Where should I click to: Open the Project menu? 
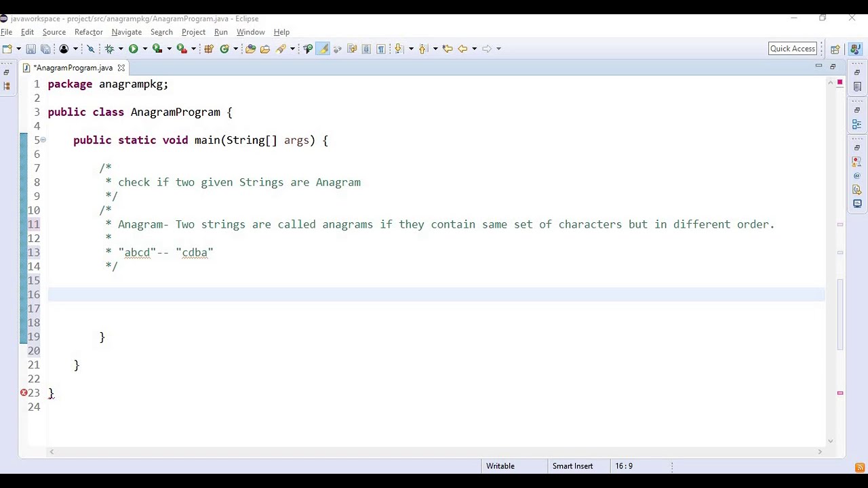point(193,32)
